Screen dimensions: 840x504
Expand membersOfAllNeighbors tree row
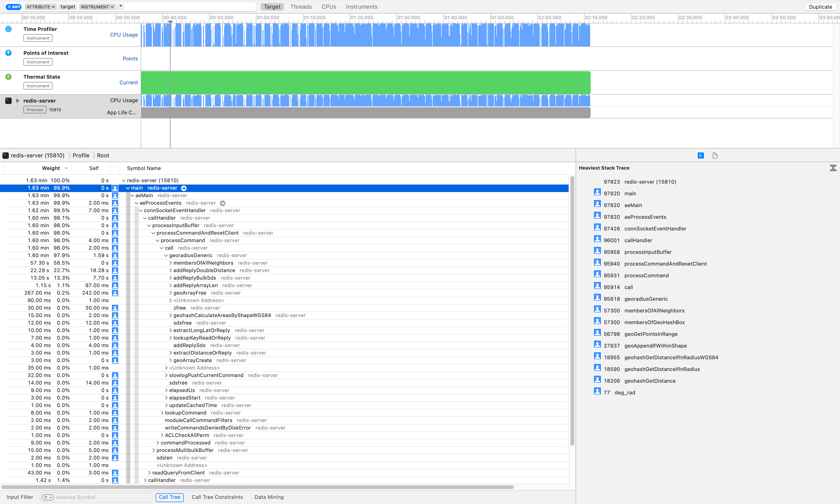pyautogui.click(x=171, y=263)
